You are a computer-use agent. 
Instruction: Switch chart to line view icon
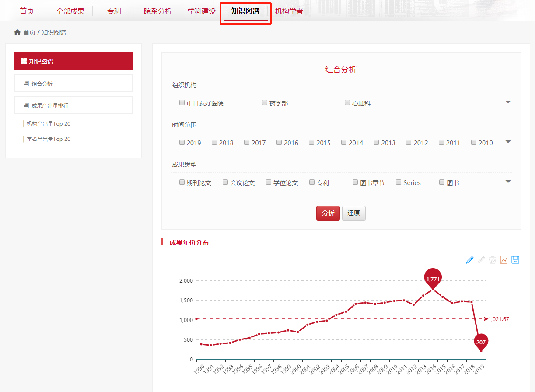504,260
